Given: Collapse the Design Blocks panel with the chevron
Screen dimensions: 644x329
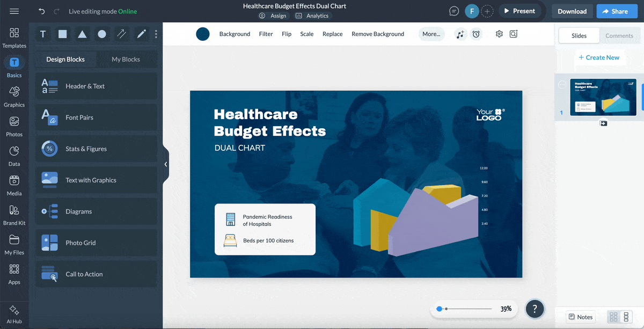Looking at the screenshot, I should (166, 164).
